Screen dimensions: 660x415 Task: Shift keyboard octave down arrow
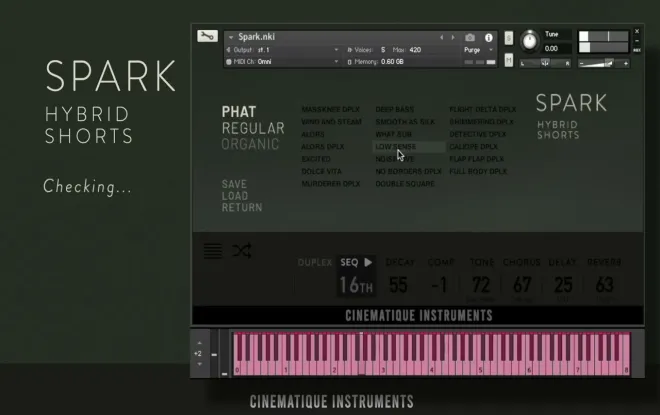[x=199, y=364]
